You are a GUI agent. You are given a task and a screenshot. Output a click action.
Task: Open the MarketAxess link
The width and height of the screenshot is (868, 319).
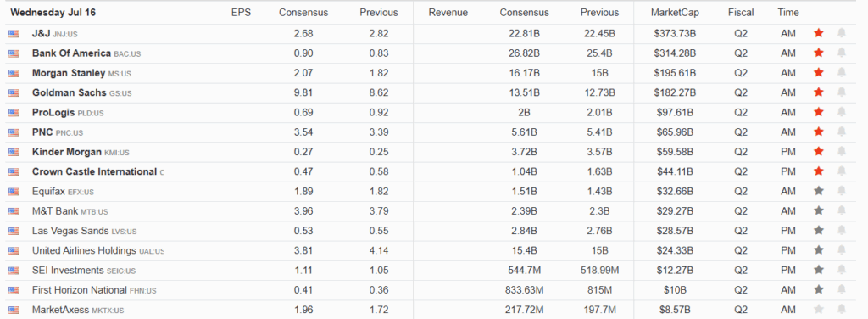coord(60,310)
